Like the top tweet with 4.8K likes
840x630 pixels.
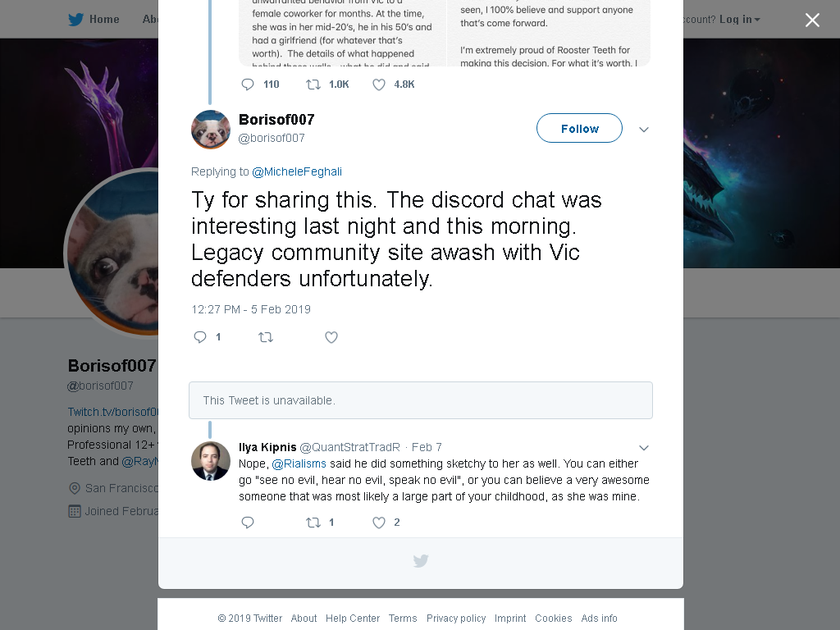[379, 84]
